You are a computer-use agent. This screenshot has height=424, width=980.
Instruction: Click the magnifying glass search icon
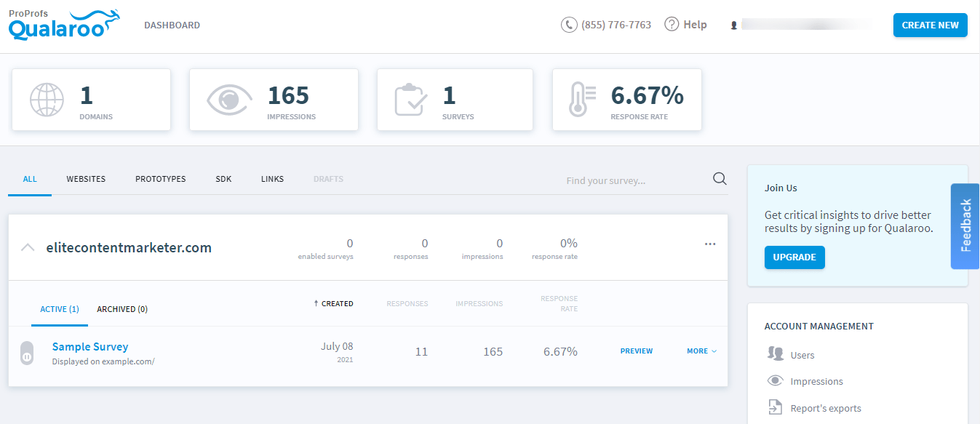720,180
